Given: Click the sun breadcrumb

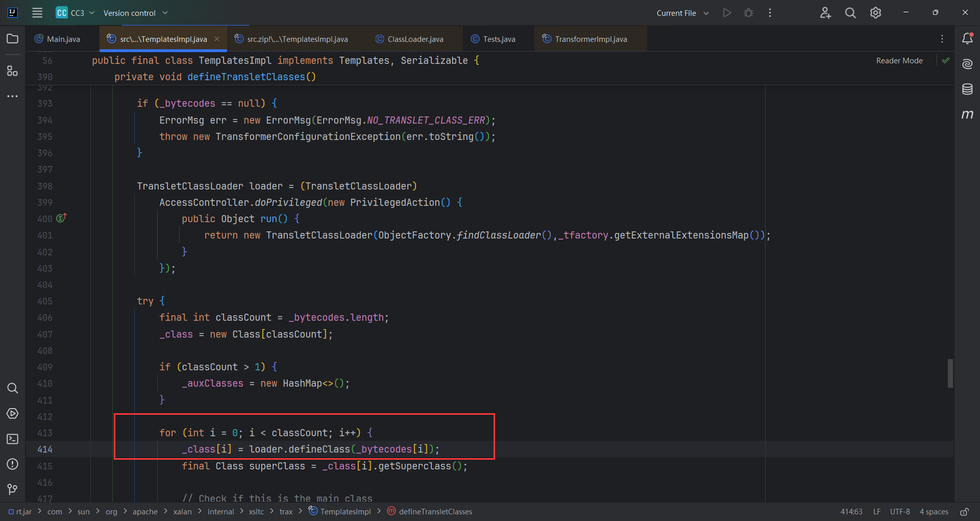Looking at the screenshot, I should [83, 511].
